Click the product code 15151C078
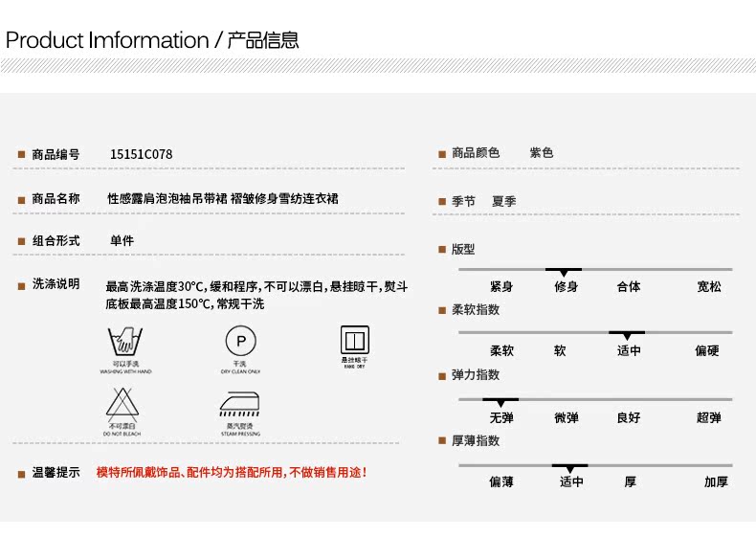 click(142, 154)
